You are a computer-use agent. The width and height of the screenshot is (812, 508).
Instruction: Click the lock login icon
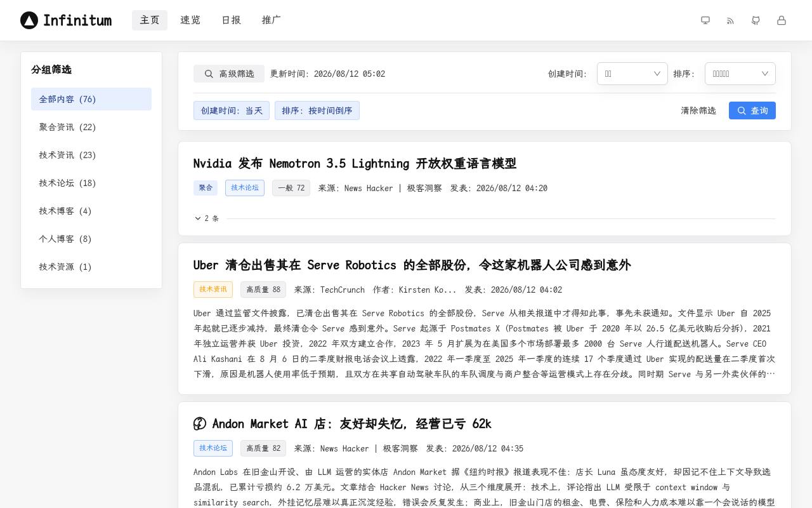(782, 20)
